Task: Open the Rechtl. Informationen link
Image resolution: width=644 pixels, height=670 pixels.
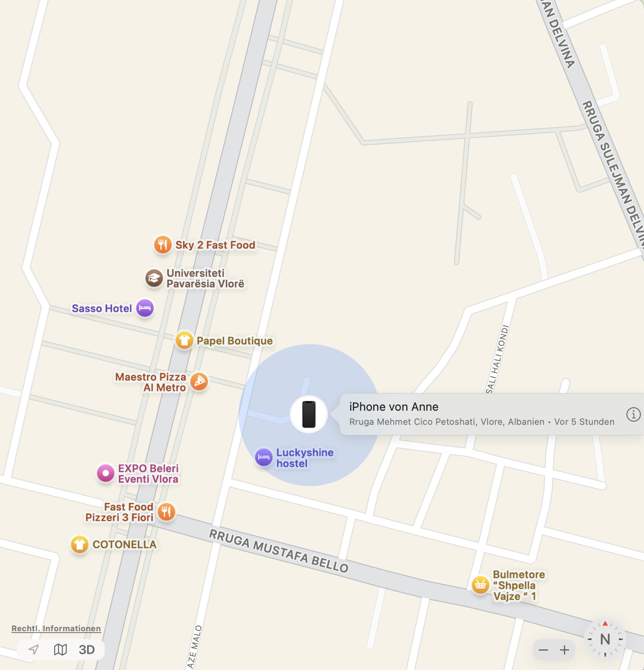Action: (x=56, y=629)
